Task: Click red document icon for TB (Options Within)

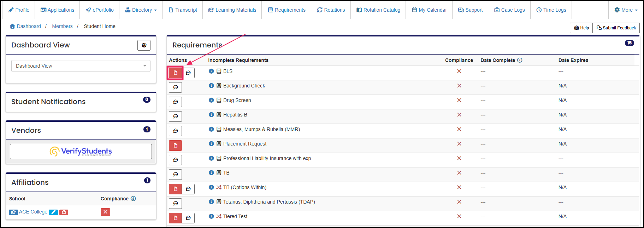Action: 175,189
